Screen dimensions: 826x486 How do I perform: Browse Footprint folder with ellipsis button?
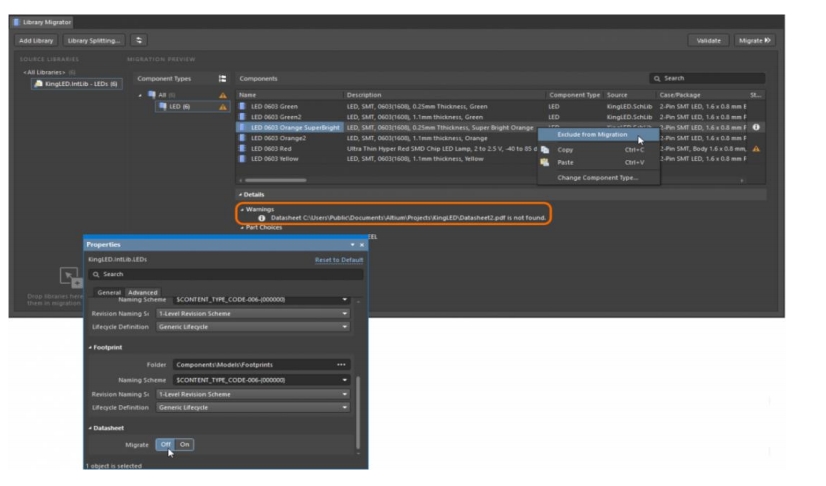click(x=341, y=365)
